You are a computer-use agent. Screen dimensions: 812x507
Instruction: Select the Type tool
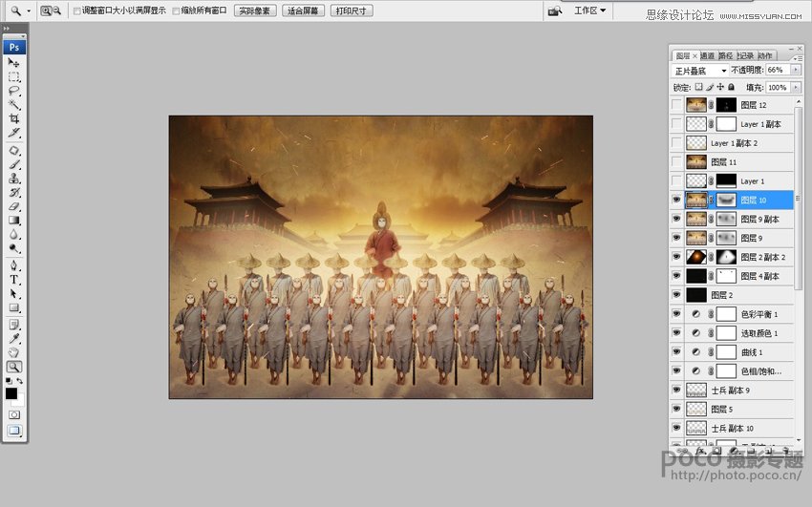[14, 280]
